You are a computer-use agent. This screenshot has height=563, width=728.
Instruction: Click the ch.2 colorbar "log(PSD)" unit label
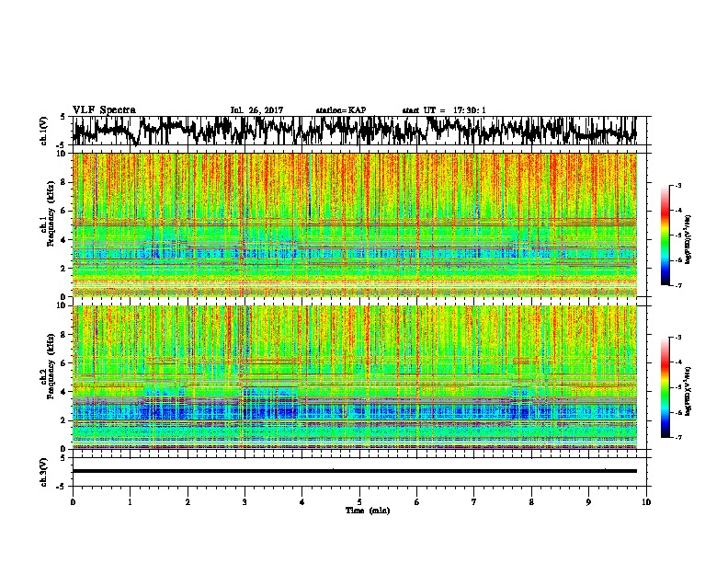[x=688, y=392]
